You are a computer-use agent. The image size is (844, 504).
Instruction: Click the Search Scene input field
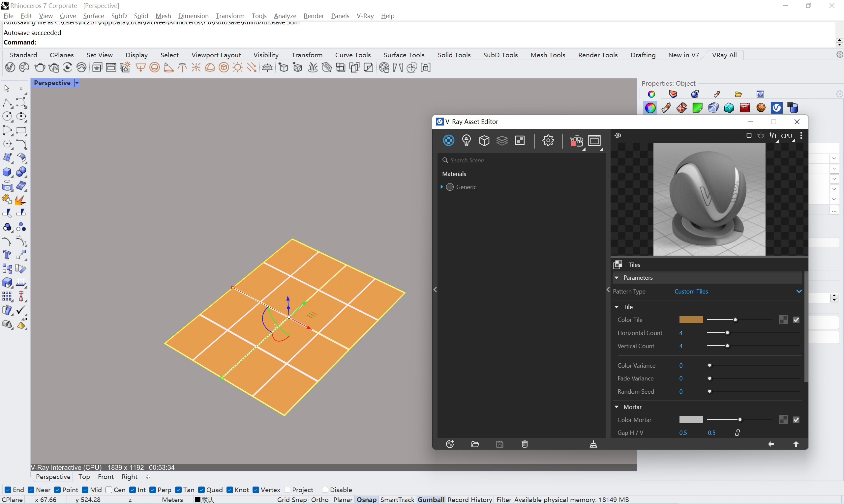522,160
